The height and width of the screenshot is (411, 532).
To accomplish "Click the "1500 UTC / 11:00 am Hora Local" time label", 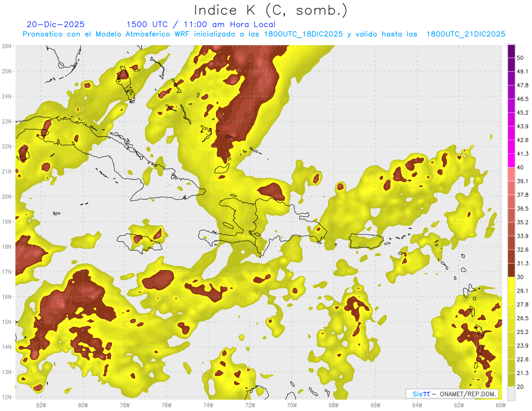I will [201, 24].
